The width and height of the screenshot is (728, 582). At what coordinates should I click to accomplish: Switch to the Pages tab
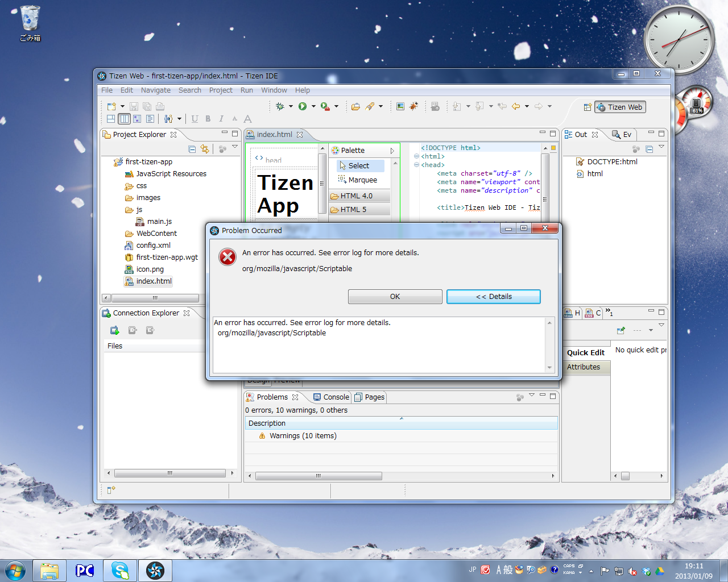point(370,397)
